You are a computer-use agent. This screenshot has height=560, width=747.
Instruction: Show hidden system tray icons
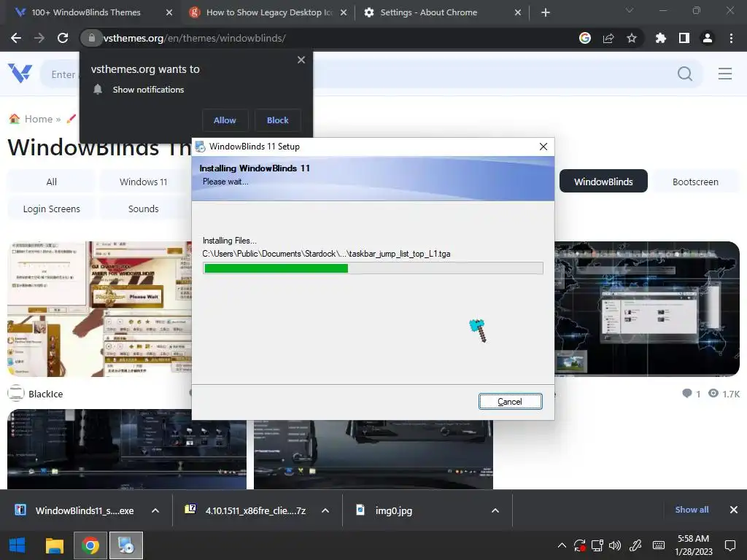click(x=562, y=545)
